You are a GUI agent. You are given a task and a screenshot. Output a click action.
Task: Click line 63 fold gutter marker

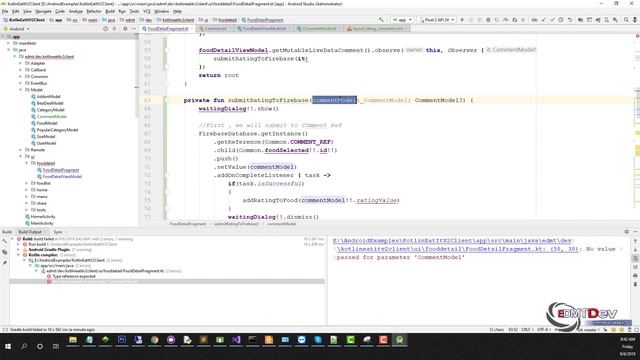pyautogui.click(x=166, y=100)
